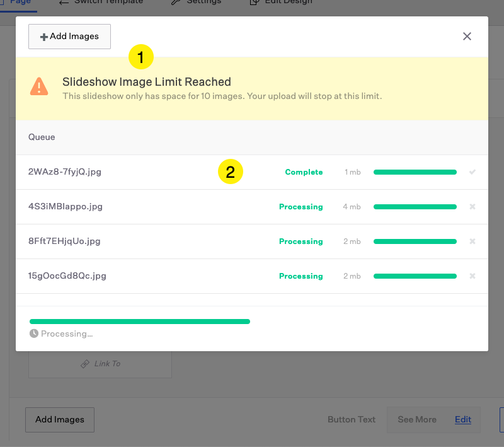This screenshot has width=504, height=447.
Task: Click the Edit link beside See More
Action: [462, 419]
